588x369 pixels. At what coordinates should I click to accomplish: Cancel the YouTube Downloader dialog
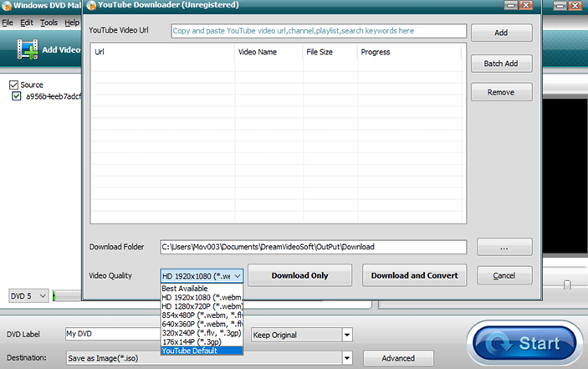[x=504, y=275]
